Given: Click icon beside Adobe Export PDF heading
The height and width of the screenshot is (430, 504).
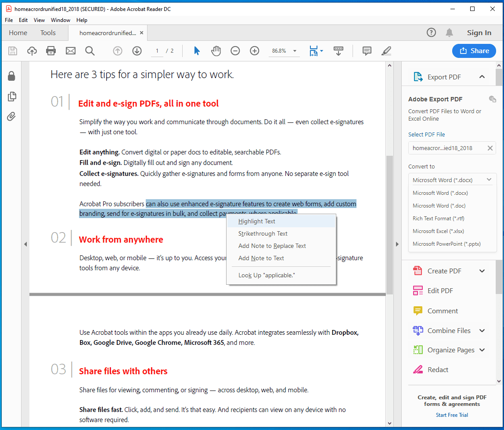Looking at the screenshot, I should coord(492,99).
